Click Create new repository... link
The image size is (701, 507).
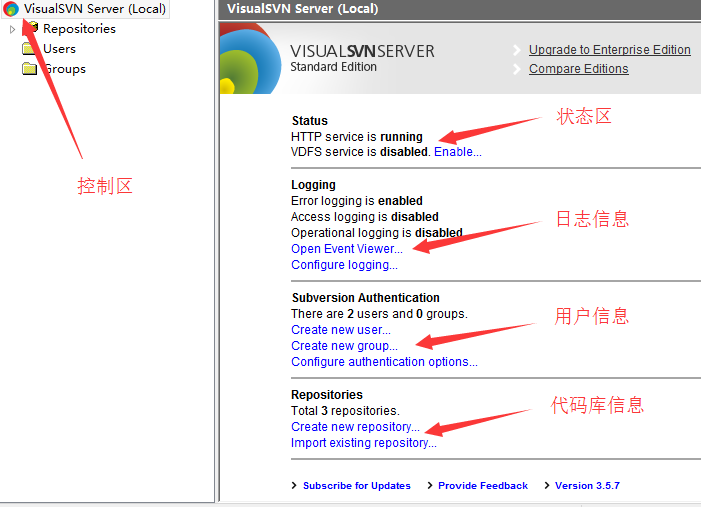tap(355, 427)
